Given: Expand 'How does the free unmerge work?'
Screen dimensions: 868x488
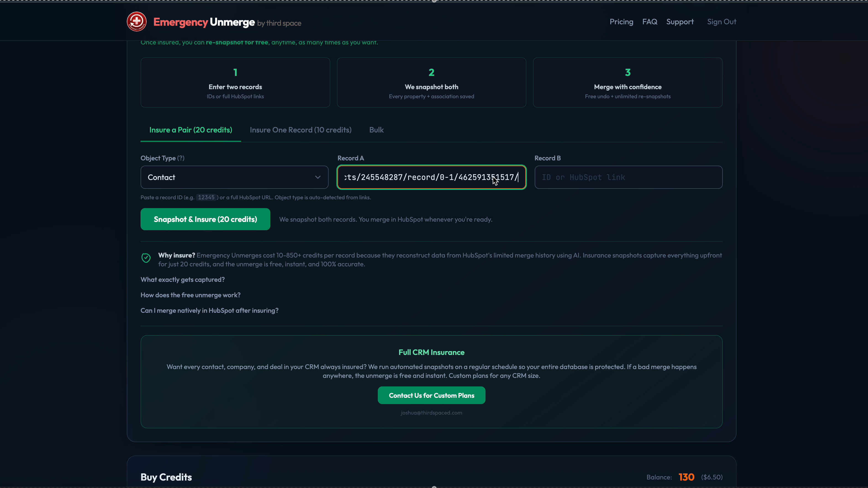Looking at the screenshot, I should pos(190,295).
